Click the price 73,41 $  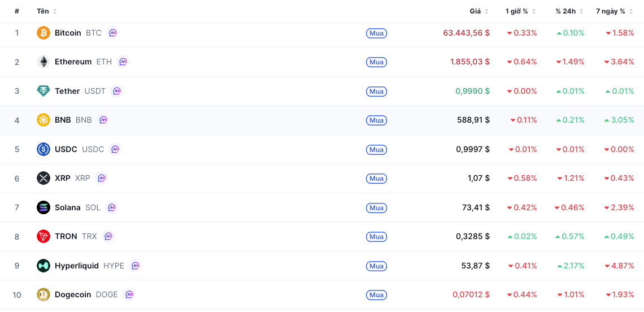[476, 207]
